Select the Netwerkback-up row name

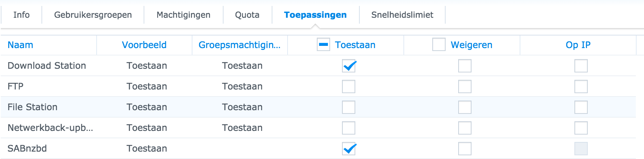50,128
